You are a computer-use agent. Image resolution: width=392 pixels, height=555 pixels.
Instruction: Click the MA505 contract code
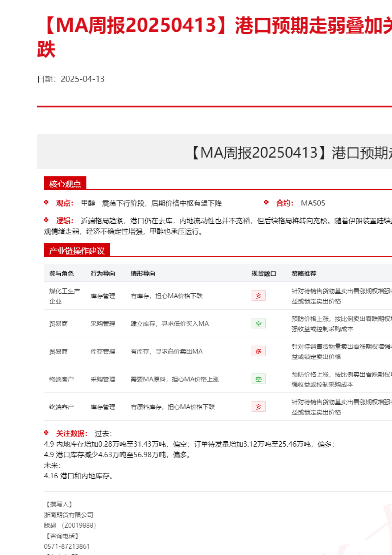click(x=313, y=203)
